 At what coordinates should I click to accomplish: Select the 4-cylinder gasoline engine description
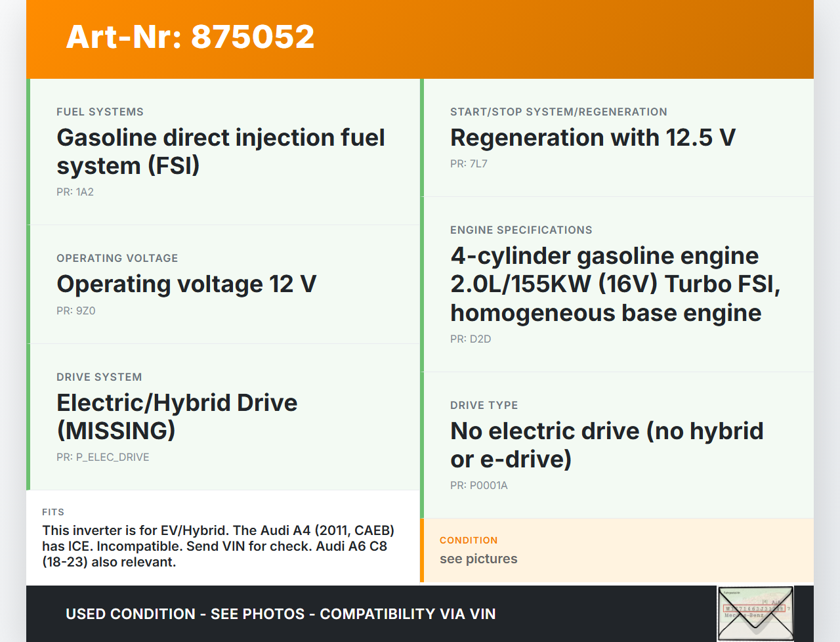(615, 284)
